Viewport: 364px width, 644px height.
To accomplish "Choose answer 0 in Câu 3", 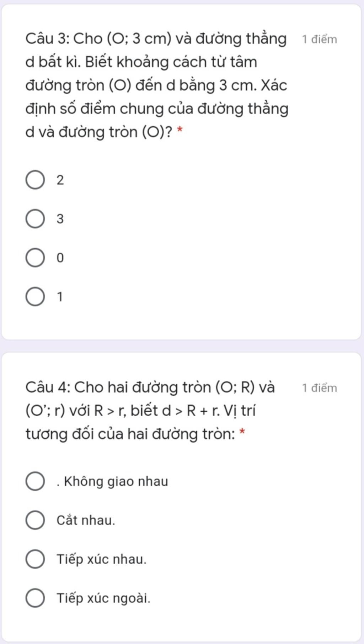I will [x=35, y=258].
